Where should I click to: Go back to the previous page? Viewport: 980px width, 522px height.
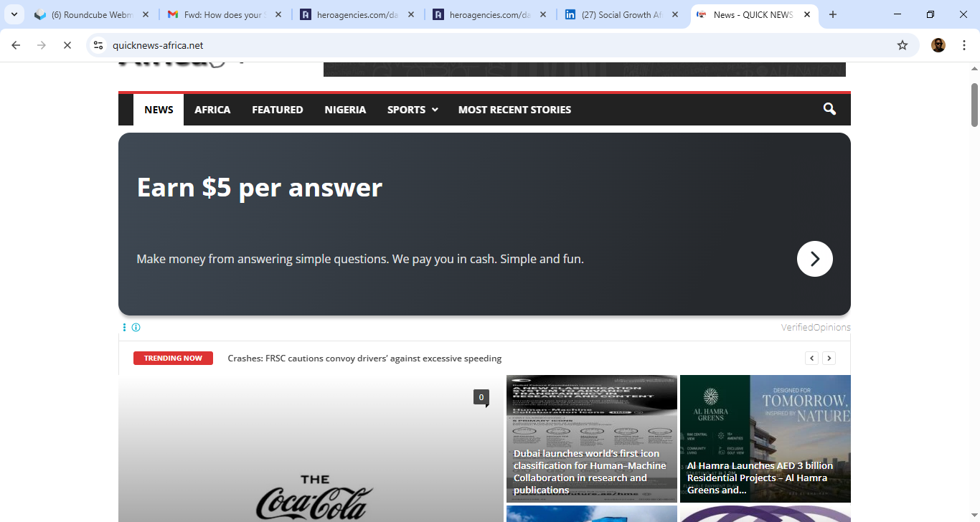pos(16,45)
